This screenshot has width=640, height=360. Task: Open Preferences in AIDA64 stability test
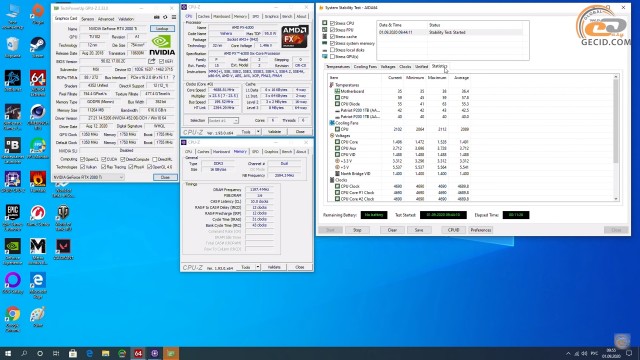point(480,230)
